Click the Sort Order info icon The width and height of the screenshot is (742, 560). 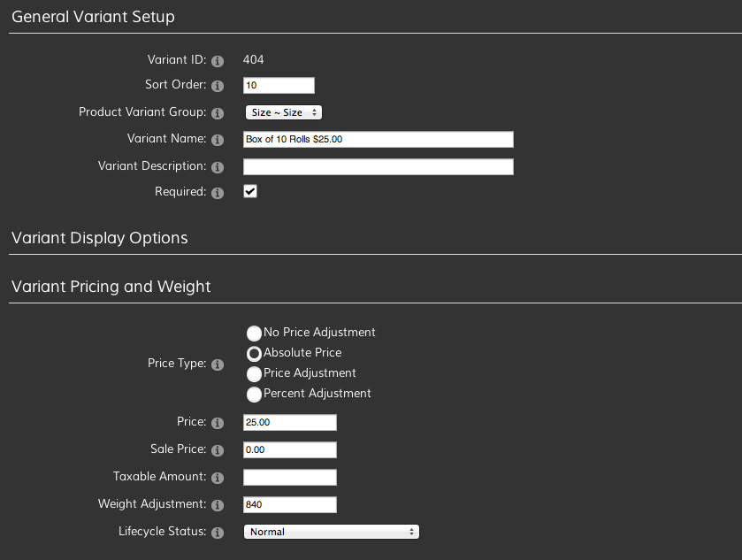point(218,86)
